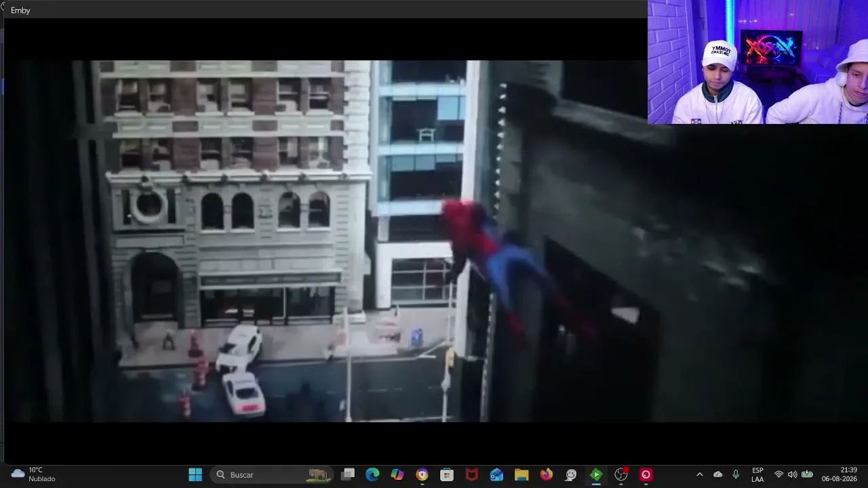Image resolution: width=868 pixels, height=488 pixels.
Task: Open the ESP LAA language switcher
Action: click(757, 474)
